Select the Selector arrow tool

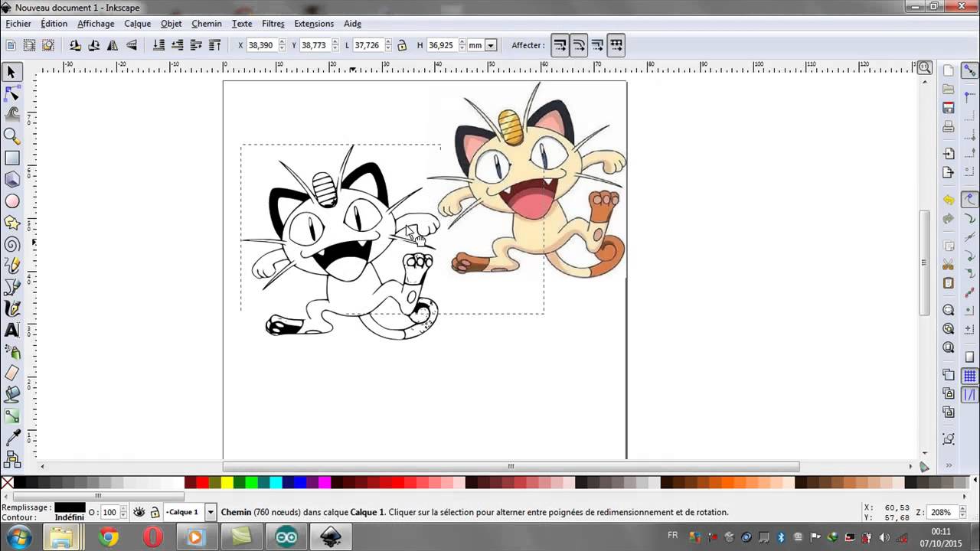(x=11, y=72)
